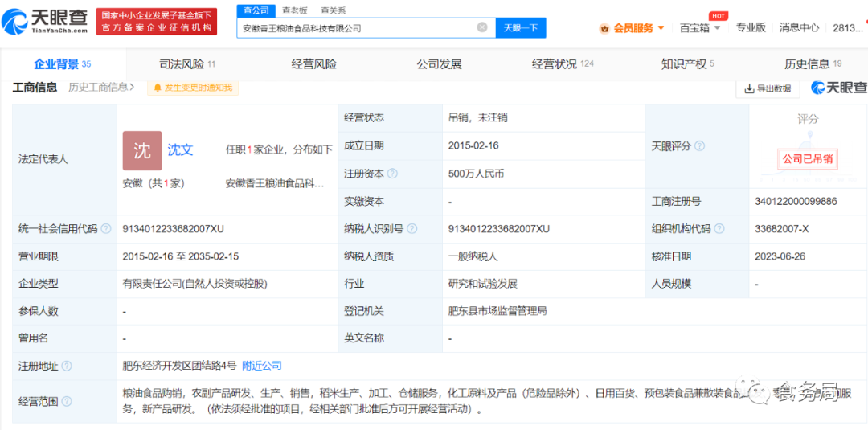Click help icon next to 统一社会信用代码
The image size is (868, 430).
tap(106, 229)
